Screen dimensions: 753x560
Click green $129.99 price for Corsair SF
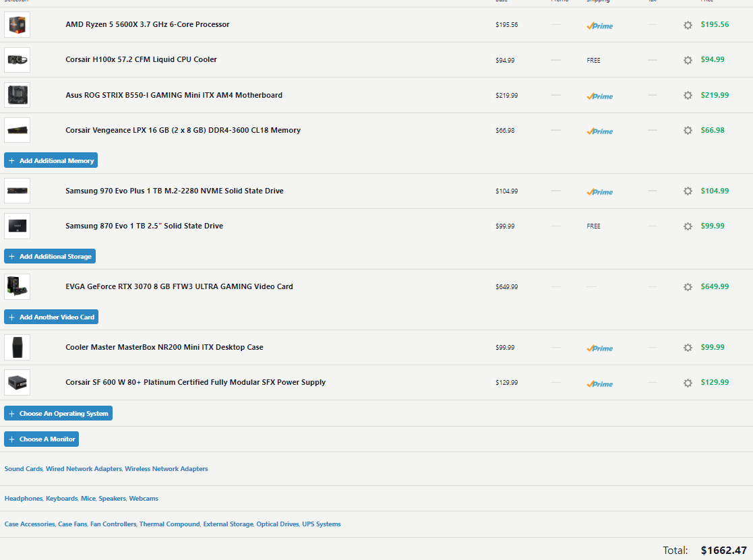click(715, 383)
